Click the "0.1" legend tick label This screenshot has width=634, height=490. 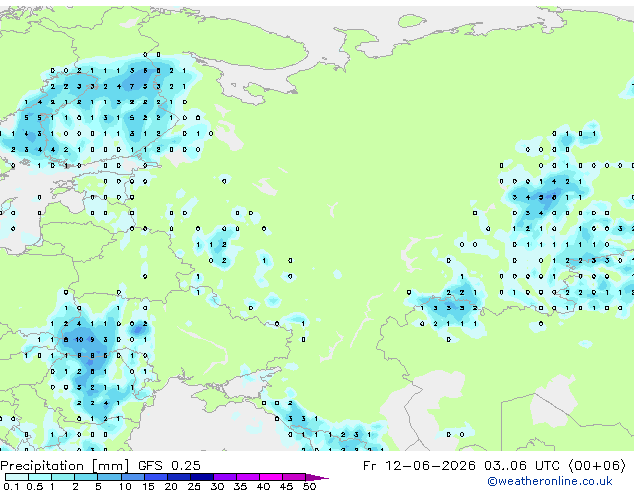click(11, 486)
